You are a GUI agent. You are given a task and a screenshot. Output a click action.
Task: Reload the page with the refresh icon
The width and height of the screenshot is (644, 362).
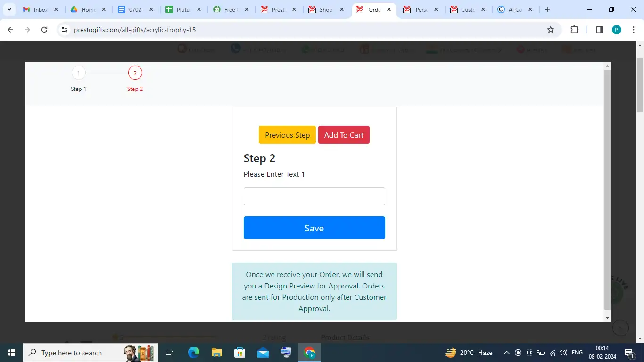pyautogui.click(x=44, y=30)
